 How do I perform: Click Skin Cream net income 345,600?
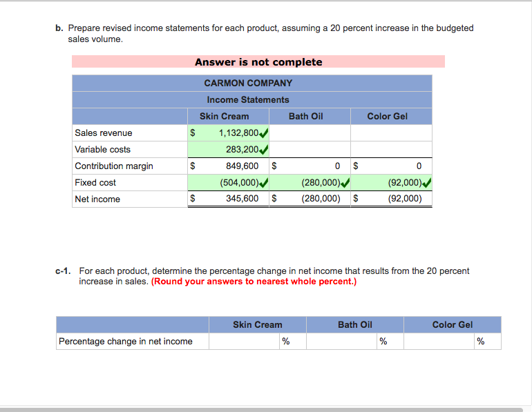242,199
